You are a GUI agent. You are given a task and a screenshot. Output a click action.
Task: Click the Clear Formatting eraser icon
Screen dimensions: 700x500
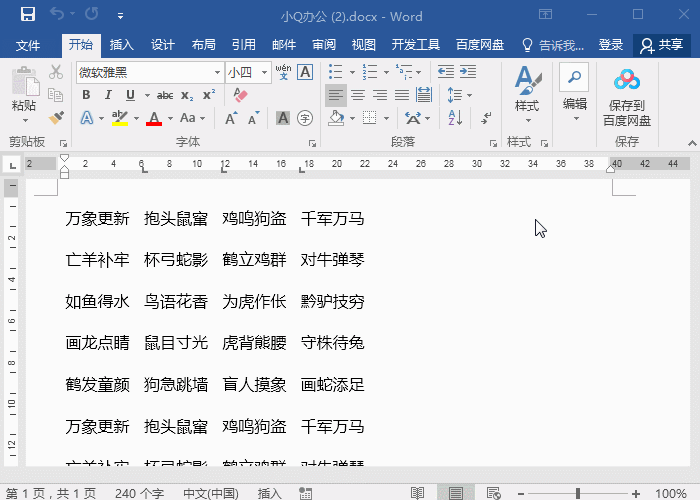239,95
